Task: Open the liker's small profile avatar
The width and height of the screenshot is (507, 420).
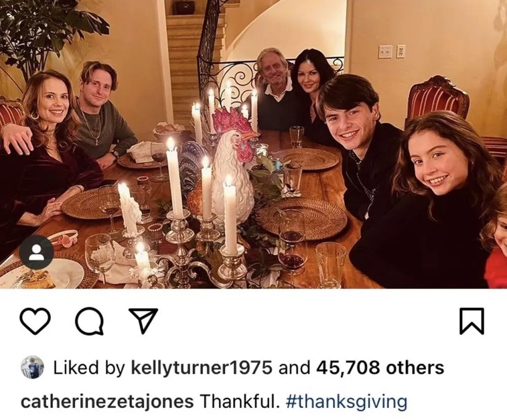Action: pyautogui.click(x=32, y=367)
